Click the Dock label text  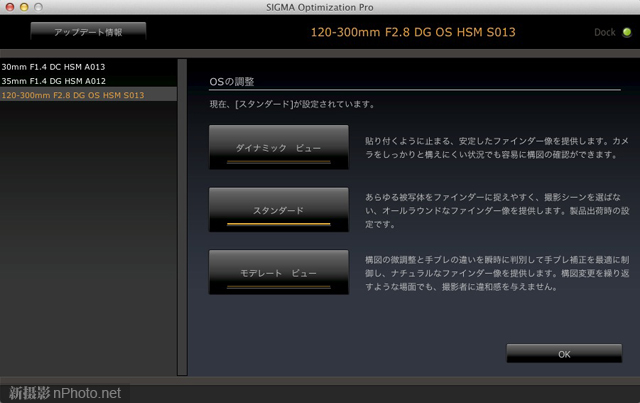coord(604,32)
